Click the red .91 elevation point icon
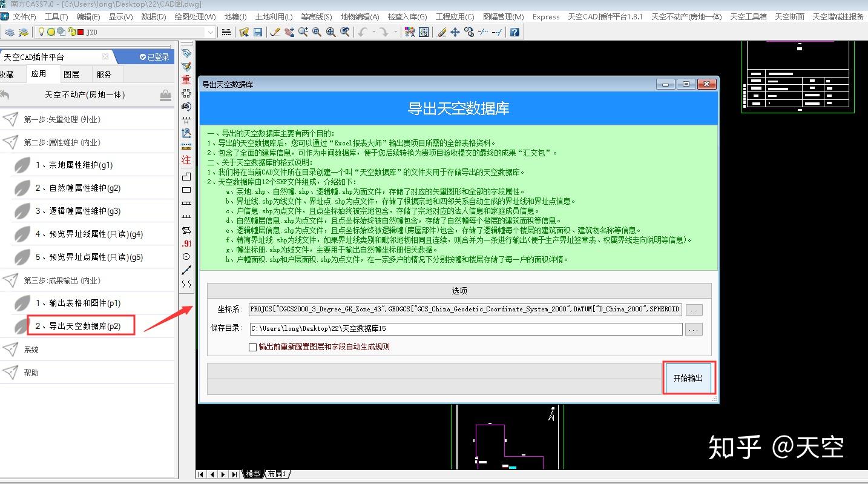Screen dimensions: 868x484 click(x=186, y=244)
